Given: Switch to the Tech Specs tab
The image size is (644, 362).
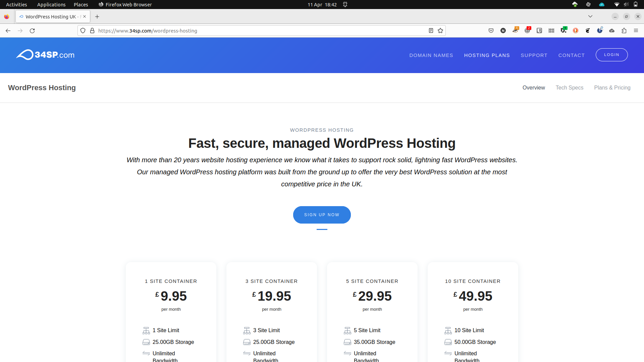Looking at the screenshot, I should [569, 87].
